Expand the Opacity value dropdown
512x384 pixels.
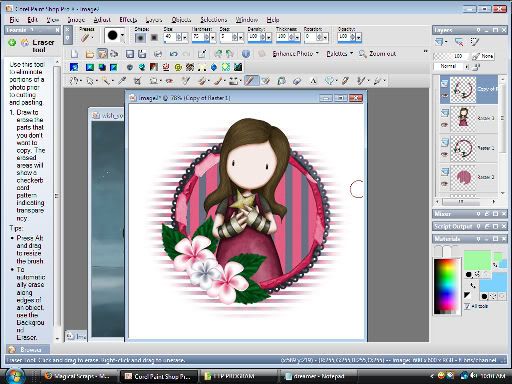[359, 38]
